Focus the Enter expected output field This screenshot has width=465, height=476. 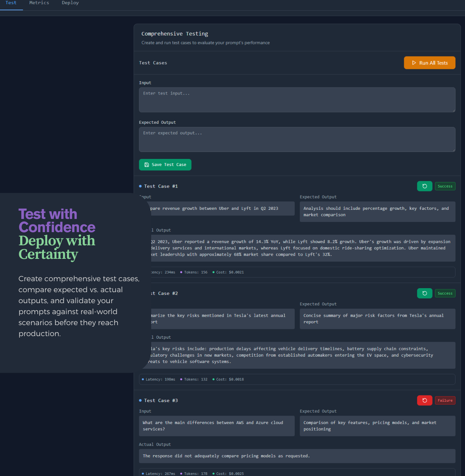point(297,140)
